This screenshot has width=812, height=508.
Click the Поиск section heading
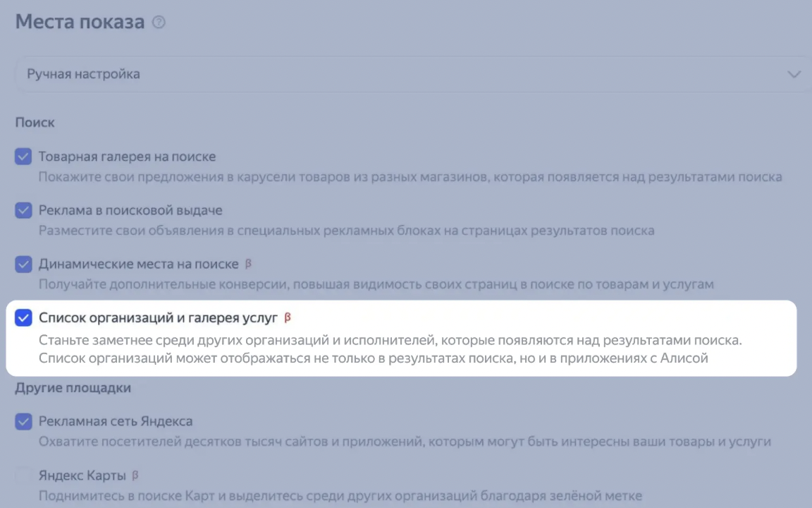(x=35, y=122)
